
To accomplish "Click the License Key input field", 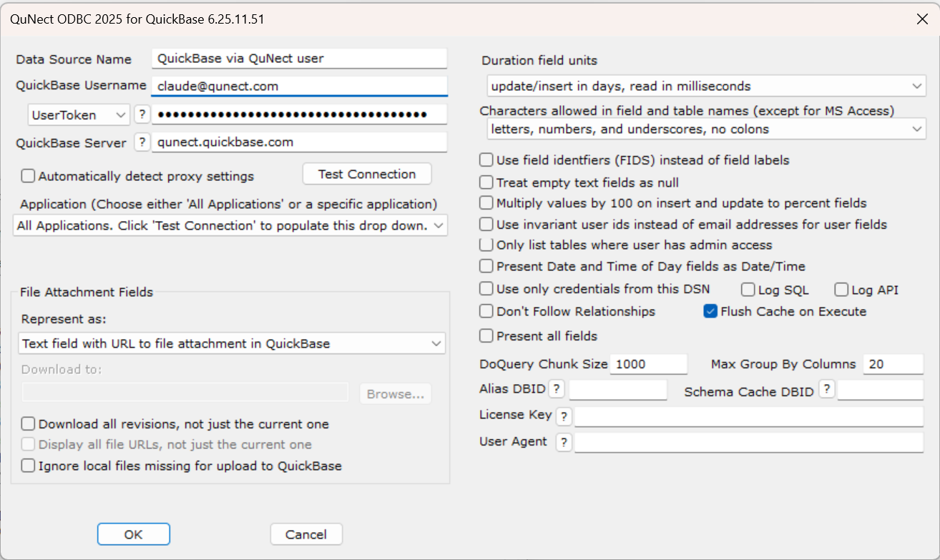I will click(749, 416).
